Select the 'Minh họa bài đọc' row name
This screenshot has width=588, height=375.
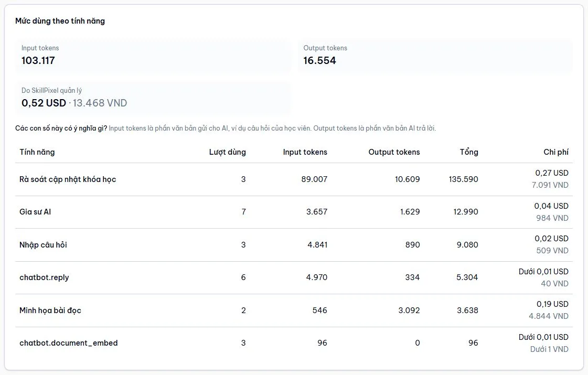(x=50, y=310)
